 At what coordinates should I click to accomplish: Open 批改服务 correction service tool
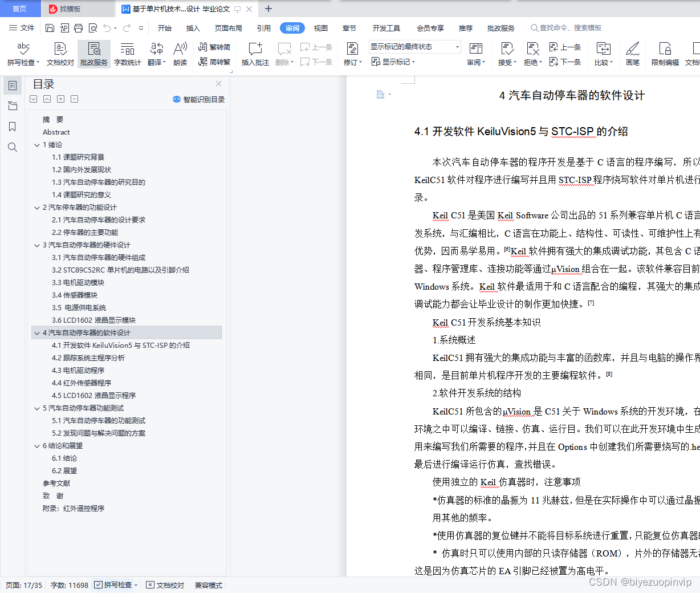(94, 54)
